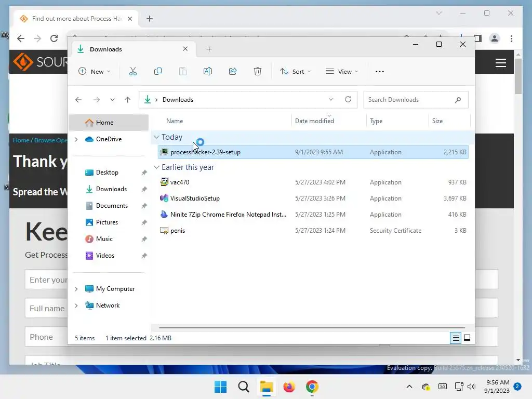The width and height of the screenshot is (532, 399).
Task: Select the vac470 file
Action: [x=313, y=182]
